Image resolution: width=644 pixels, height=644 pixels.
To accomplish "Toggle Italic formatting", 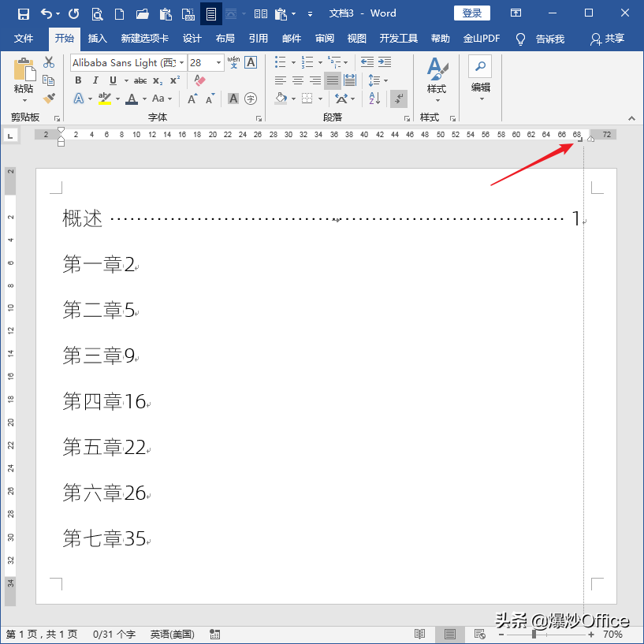I will (95, 80).
